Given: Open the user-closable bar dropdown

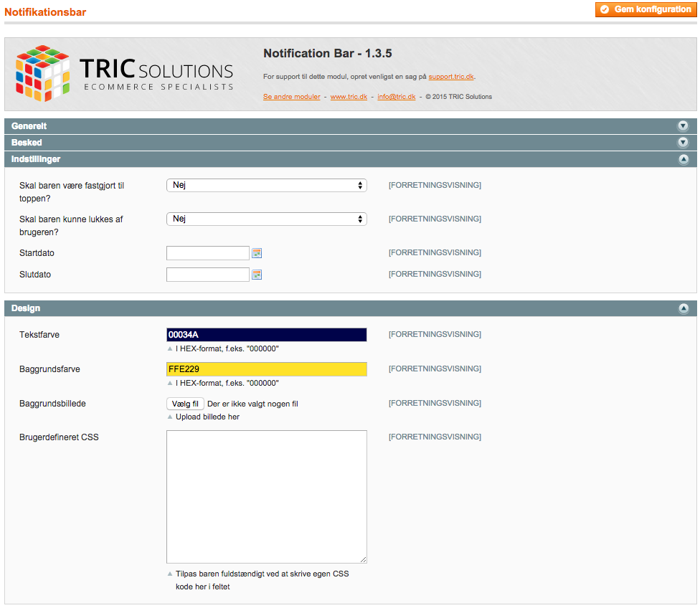Looking at the screenshot, I should [266, 219].
